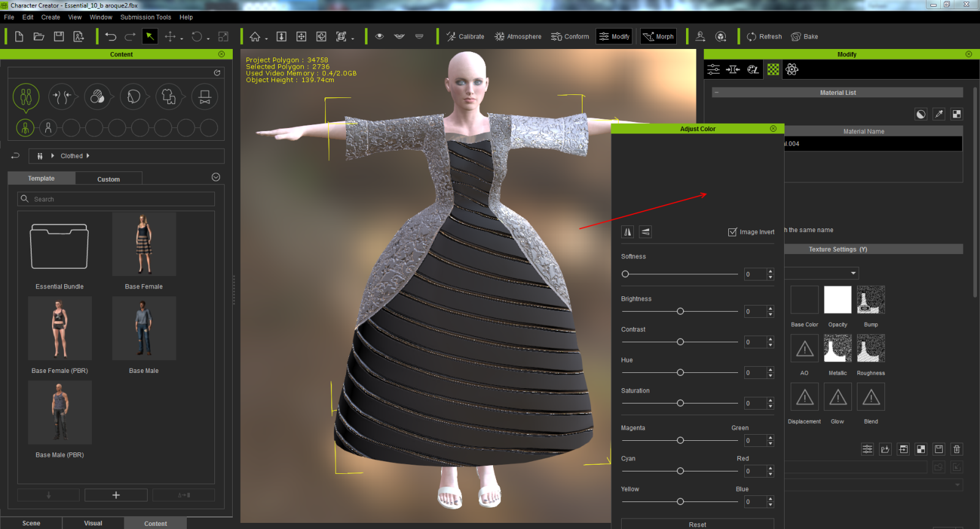This screenshot has width=980, height=529.
Task: Click the New Project icon
Action: tap(19, 37)
